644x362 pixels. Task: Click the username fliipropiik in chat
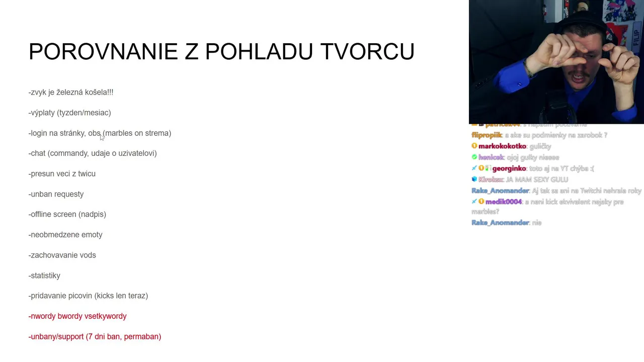487,135
